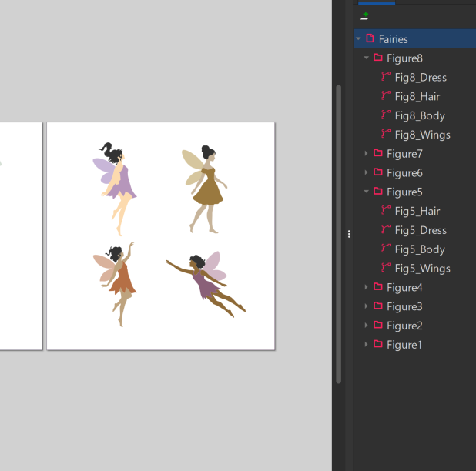Click the Figure7 folder icon
This screenshot has height=471, width=476.
coord(378,153)
